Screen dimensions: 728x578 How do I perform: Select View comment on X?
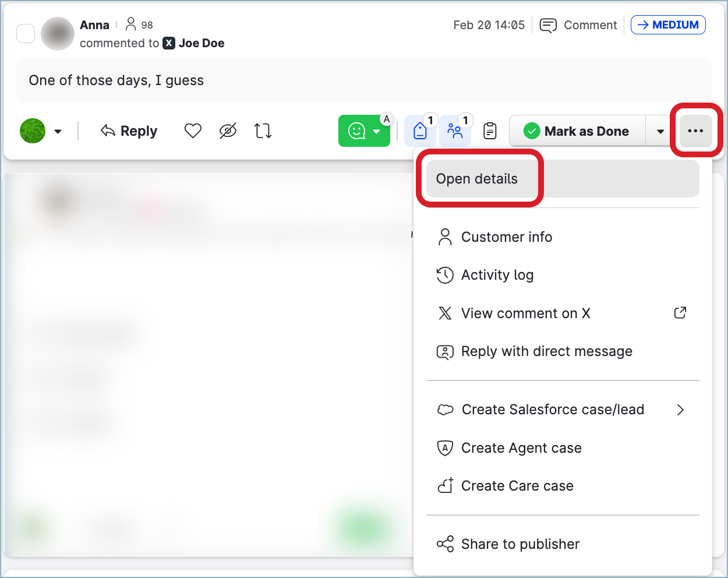525,313
